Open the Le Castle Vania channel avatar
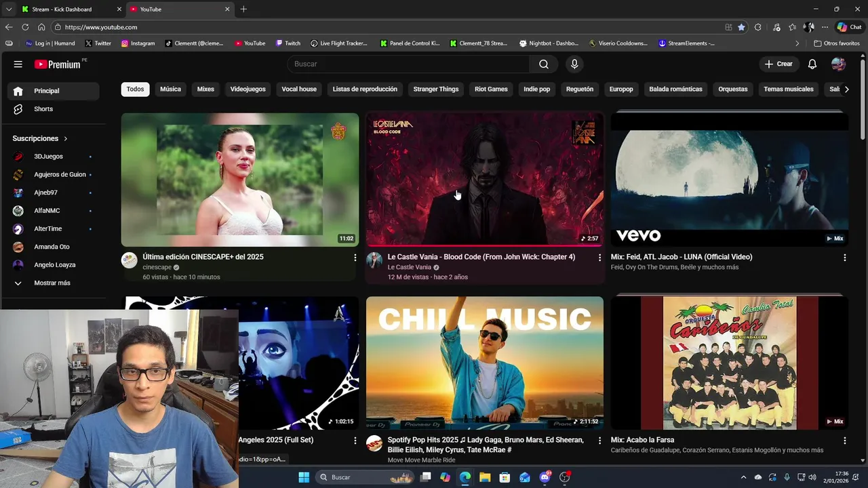Viewport: 868px width, 488px height. 374,260
